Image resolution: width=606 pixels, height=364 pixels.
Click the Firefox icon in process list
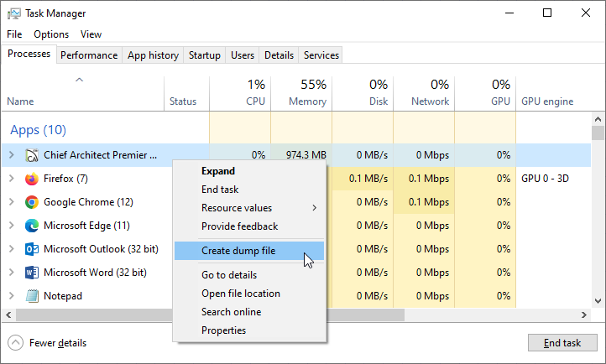click(32, 179)
